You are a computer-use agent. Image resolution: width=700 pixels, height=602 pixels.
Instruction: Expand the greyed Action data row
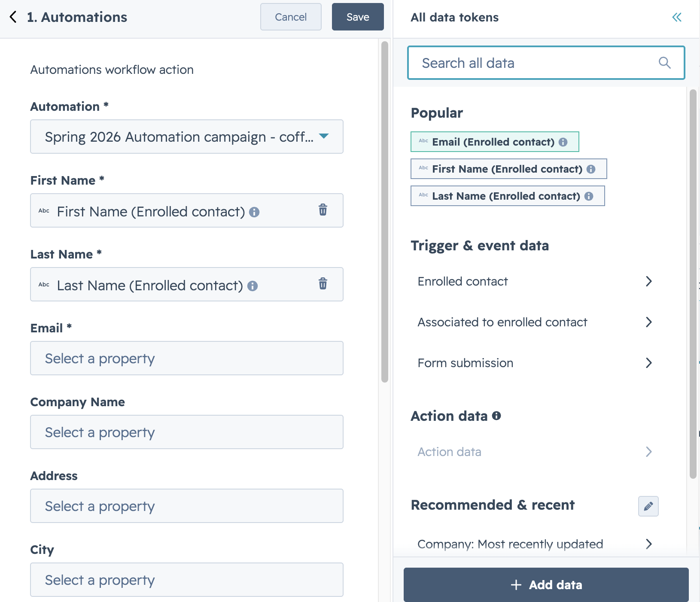coord(535,452)
